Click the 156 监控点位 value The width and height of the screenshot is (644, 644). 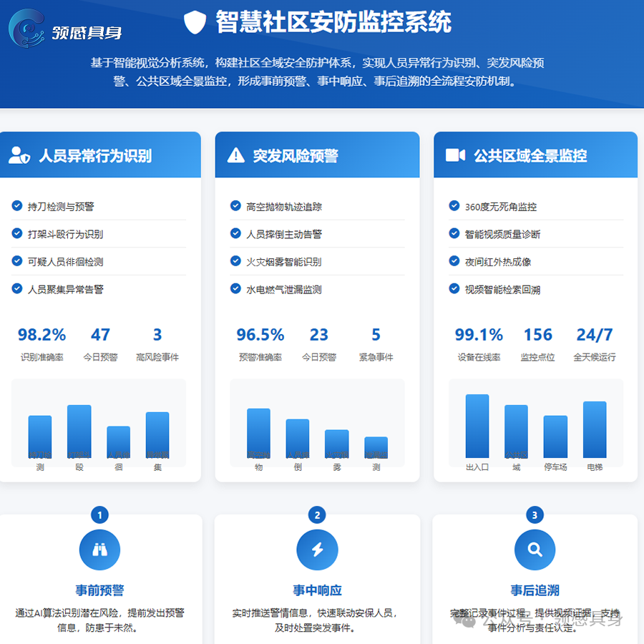(x=537, y=335)
